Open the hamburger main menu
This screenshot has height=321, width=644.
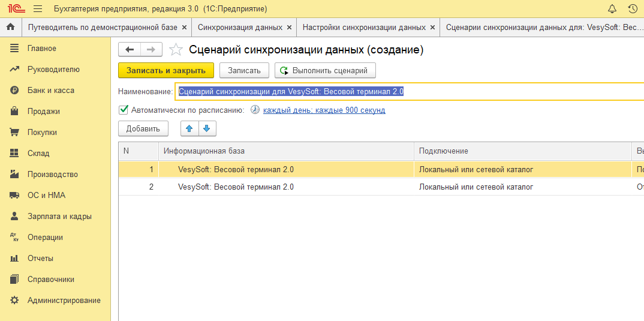(x=38, y=9)
